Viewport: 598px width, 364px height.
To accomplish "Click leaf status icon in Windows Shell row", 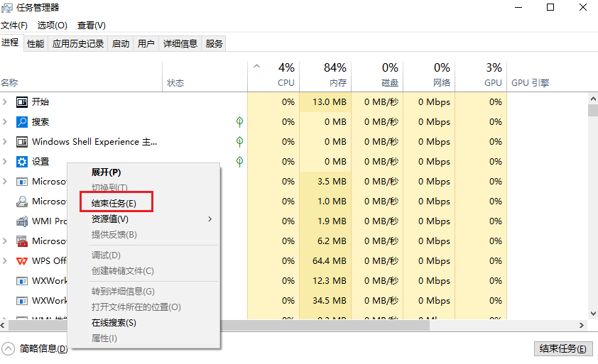I will point(239,142).
